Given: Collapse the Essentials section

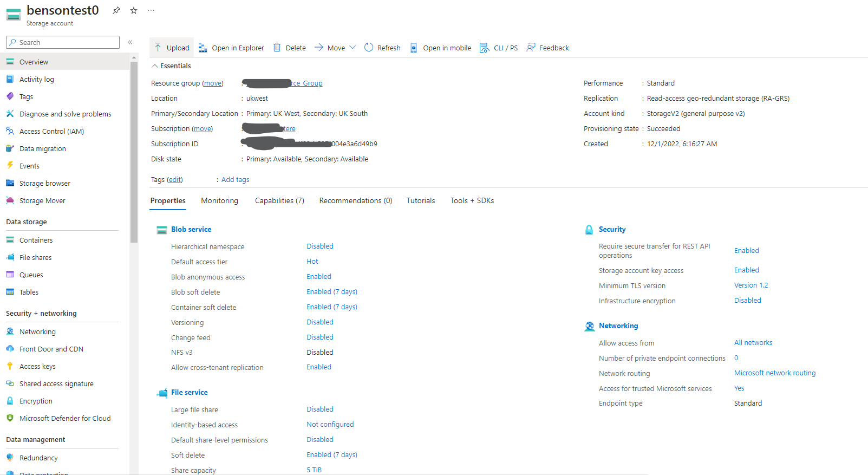Looking at the screenshot, I should click(x=171, y=66).
